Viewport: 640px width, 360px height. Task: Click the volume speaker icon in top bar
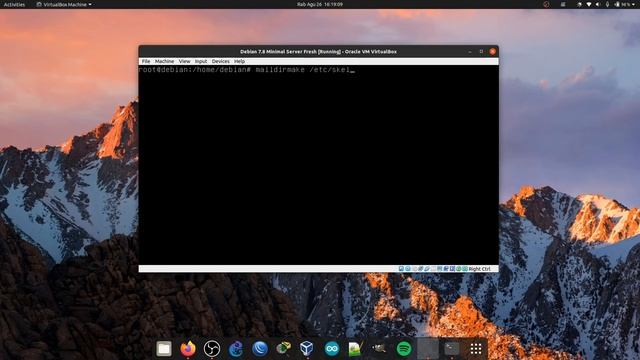point(598,4)
